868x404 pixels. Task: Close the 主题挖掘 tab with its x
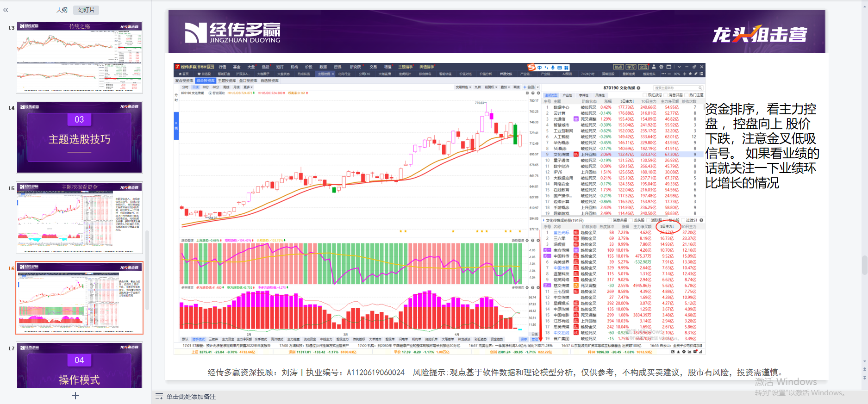(333, 74)
